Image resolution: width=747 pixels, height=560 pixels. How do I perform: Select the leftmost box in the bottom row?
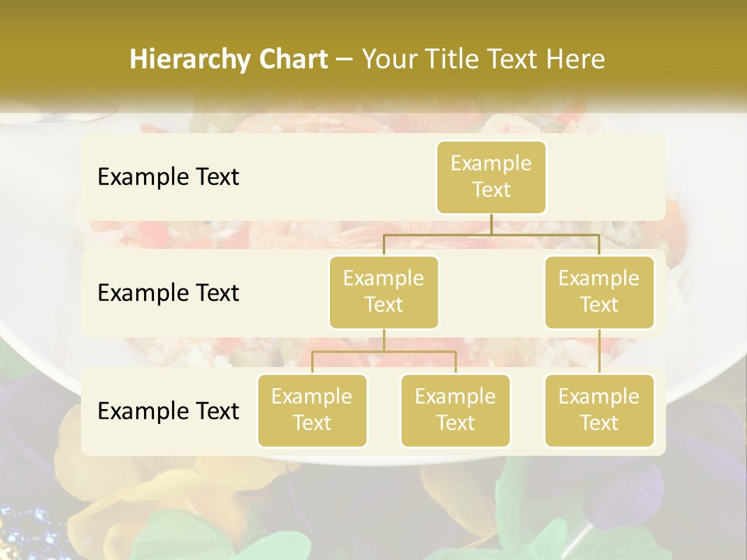[312, 410]
